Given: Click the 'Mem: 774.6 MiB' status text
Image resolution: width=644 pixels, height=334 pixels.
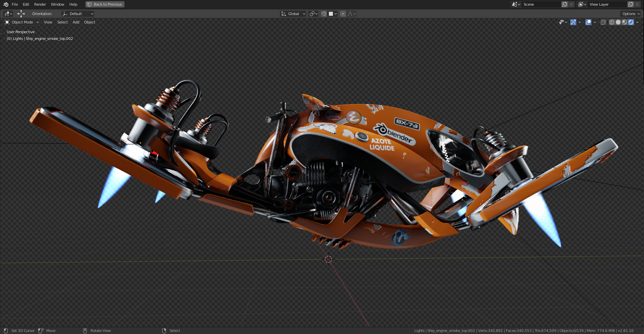Looking at the screenshot, I should (601, 331).
